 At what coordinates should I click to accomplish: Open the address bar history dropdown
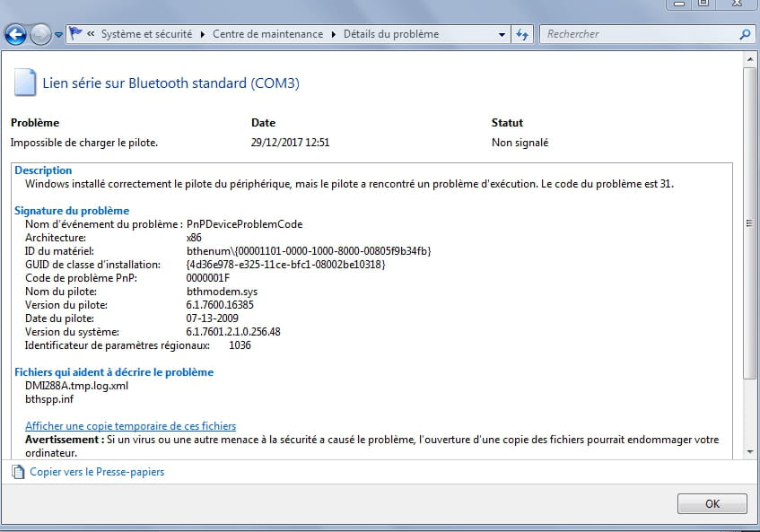(x=502, y=34)
